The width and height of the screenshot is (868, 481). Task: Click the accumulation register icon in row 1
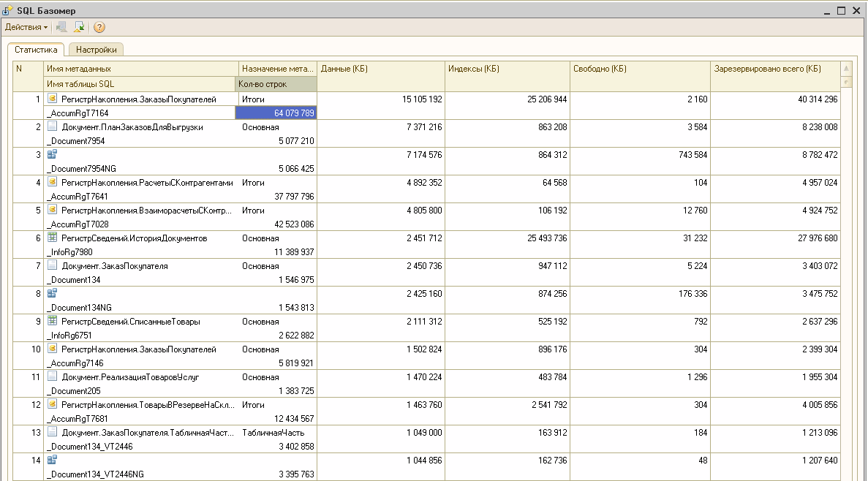click(x=52, y=99)
